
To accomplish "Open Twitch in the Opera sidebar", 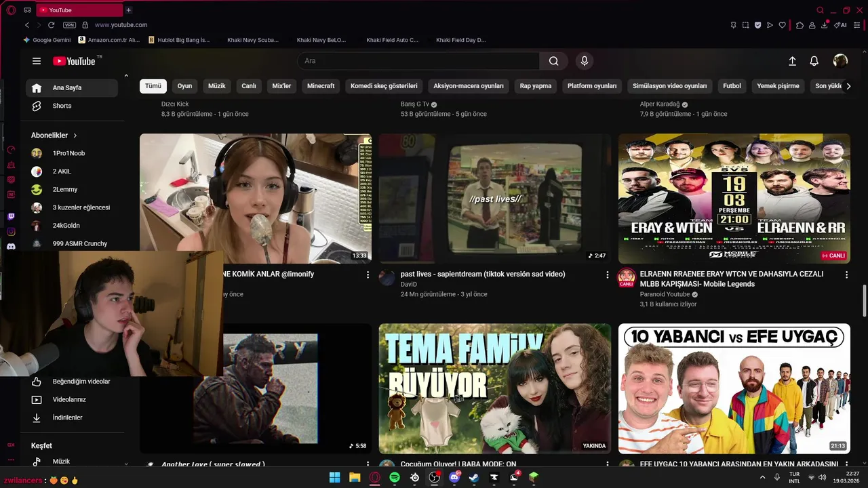I will pos(11,217).
